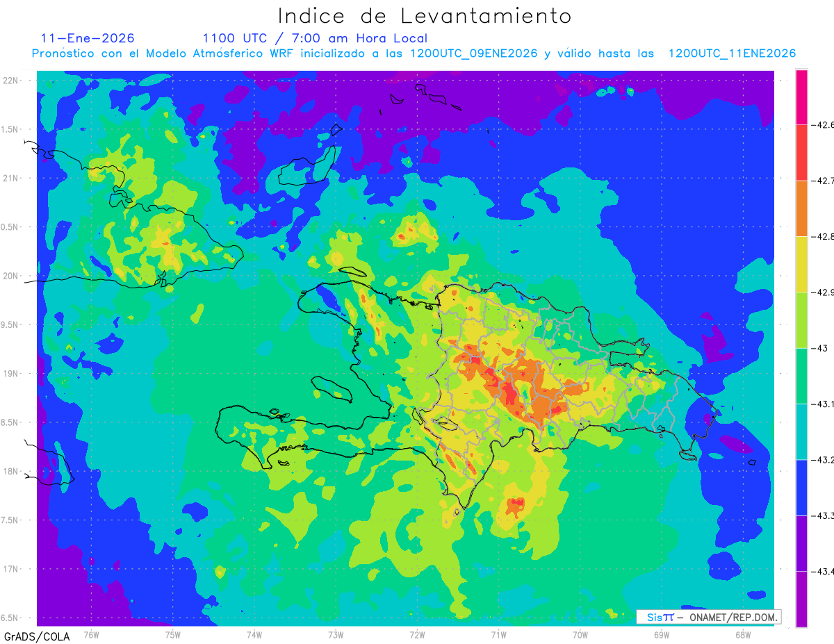
Task: Pick the cyan segment of the color legend
Action: click(801, 431)
